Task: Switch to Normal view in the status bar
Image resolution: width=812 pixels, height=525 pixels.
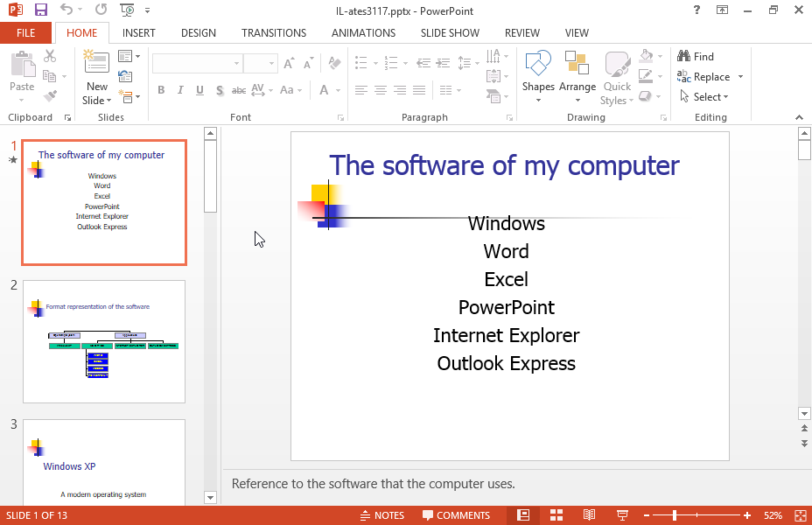Action: [x=523, y=515]
